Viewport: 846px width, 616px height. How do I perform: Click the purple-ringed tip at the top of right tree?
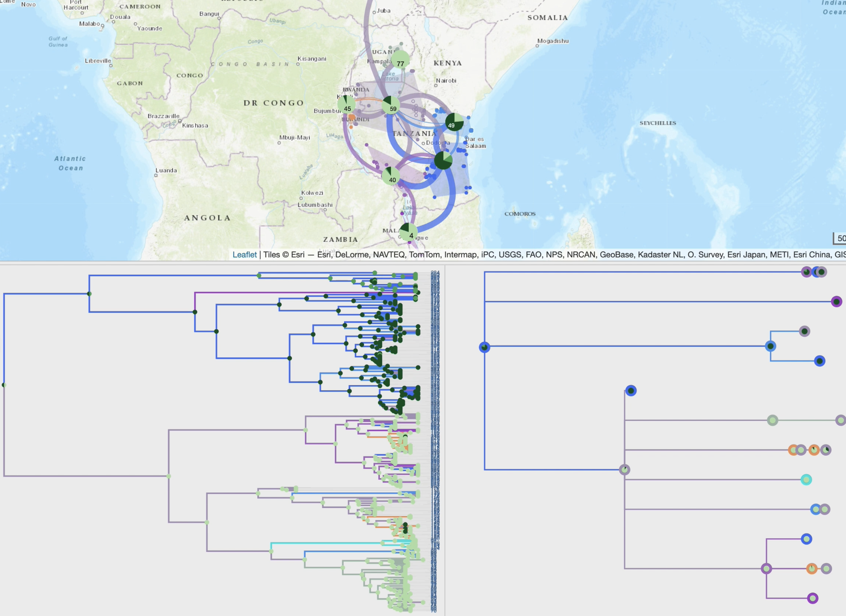pos(806,272)
